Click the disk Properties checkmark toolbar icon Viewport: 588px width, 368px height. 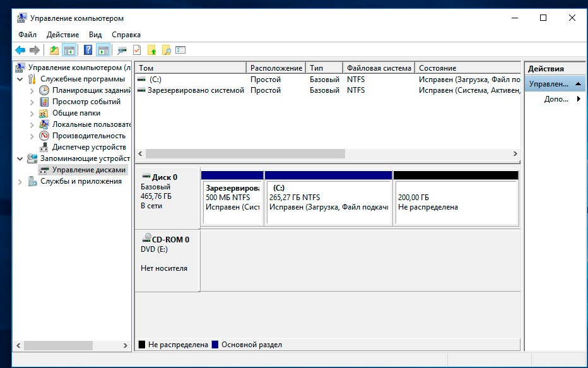pyautogui.click(x=137, y=50)
